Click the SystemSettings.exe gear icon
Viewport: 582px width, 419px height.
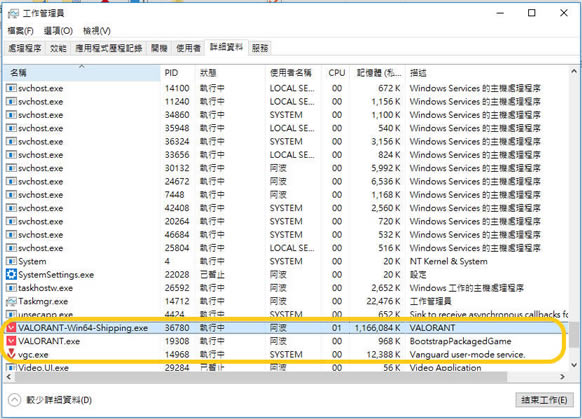12,275
